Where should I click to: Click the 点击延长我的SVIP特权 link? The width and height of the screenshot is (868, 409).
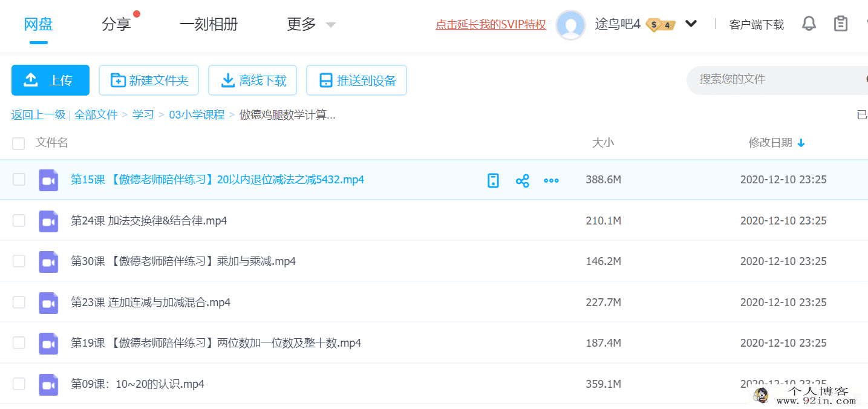tap(491, 25)
